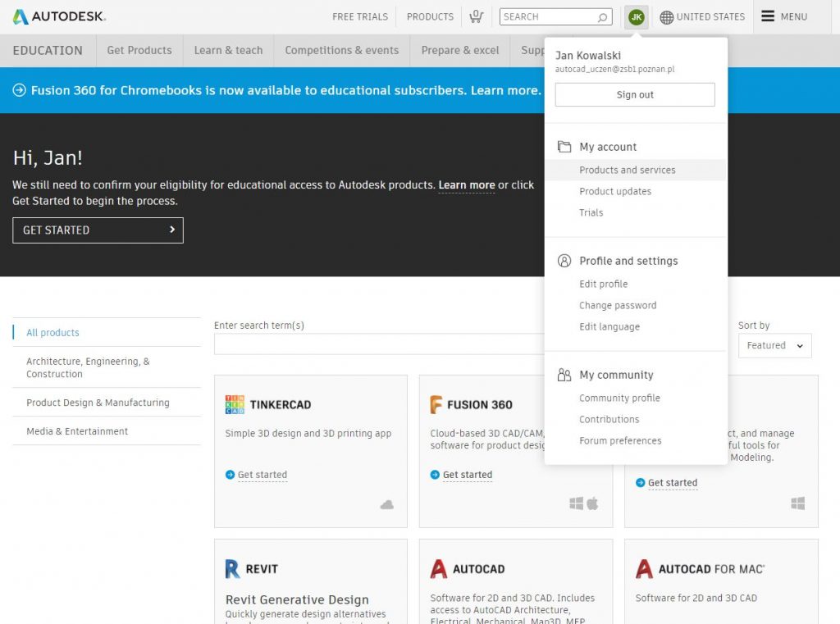840x624 pixels.
Task: Click the product search terms field
Action: pyautogui.click(x=379, y=344)
